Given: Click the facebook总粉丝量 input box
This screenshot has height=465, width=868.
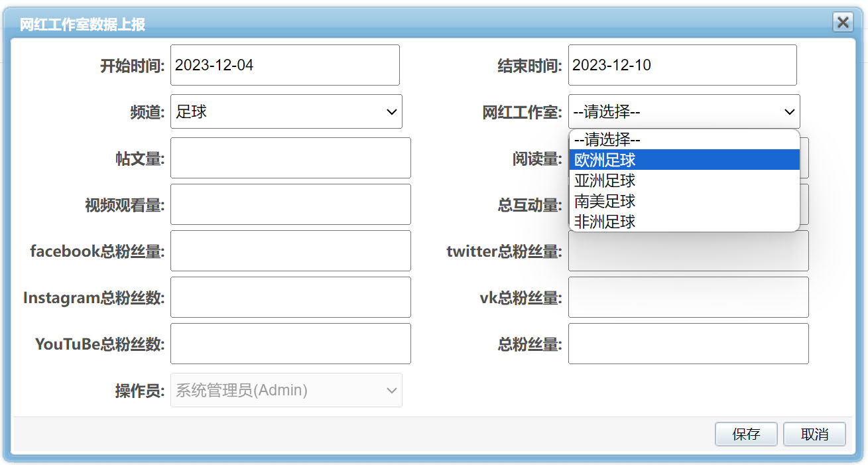Looking at the screenshot, I should [290, 251].
